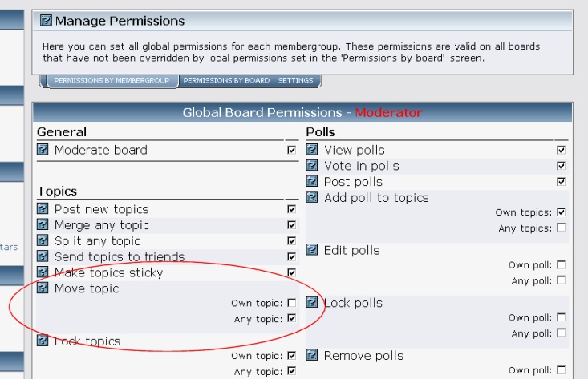Toggle Make topics sticky checkbox
Viewport: 588px width, 379px height.
291,272
